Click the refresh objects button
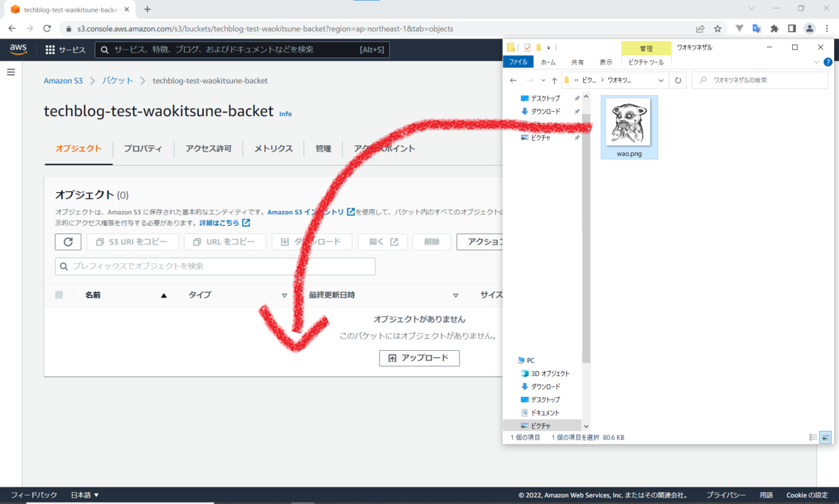 click(x=68, y=242)
